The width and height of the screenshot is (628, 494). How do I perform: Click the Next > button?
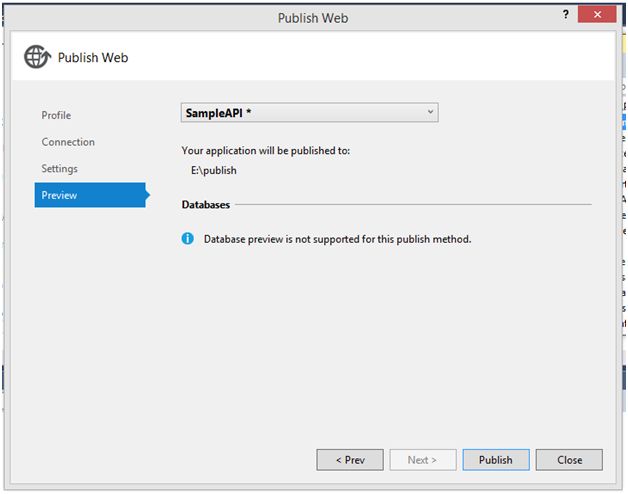(x=422, y=460)
